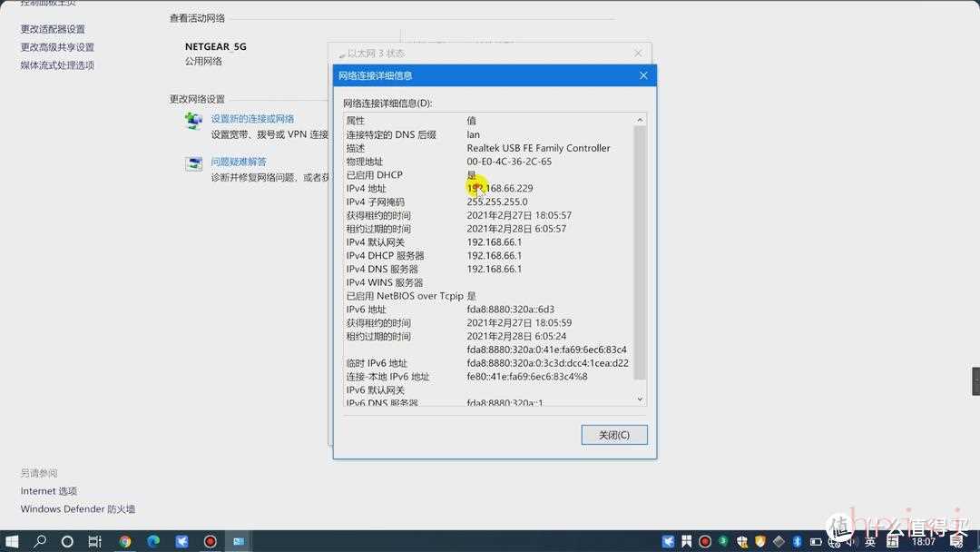
Task: Click the Windows Start button
Action: click(x=13, y=541)
